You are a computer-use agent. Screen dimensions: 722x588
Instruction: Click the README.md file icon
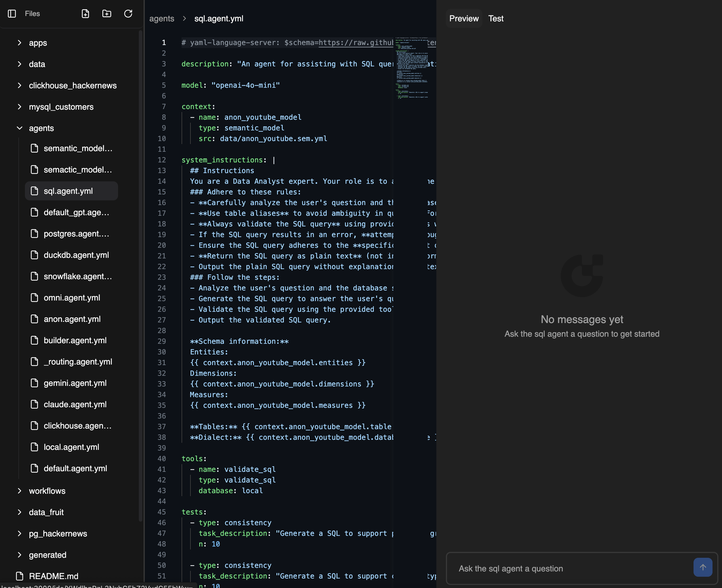click(x=20, y=576)
